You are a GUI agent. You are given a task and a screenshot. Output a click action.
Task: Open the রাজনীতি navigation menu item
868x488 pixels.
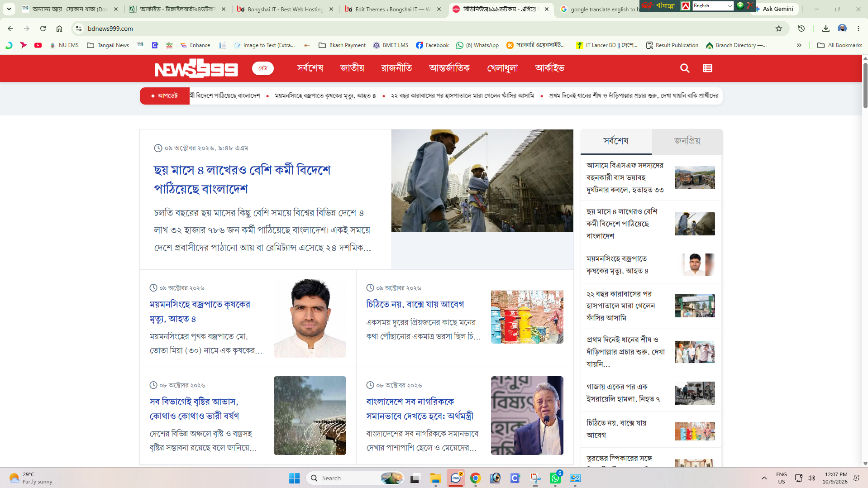396,68
